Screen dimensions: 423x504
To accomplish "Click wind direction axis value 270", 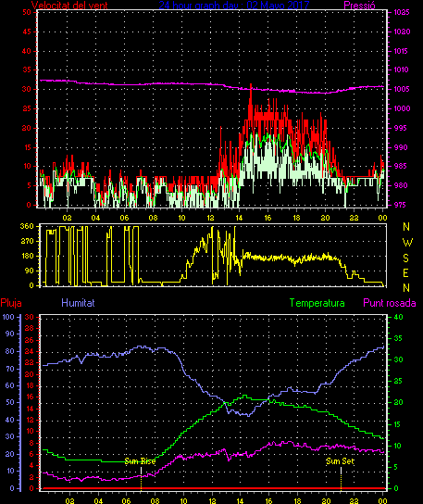I will pos(27,241).
